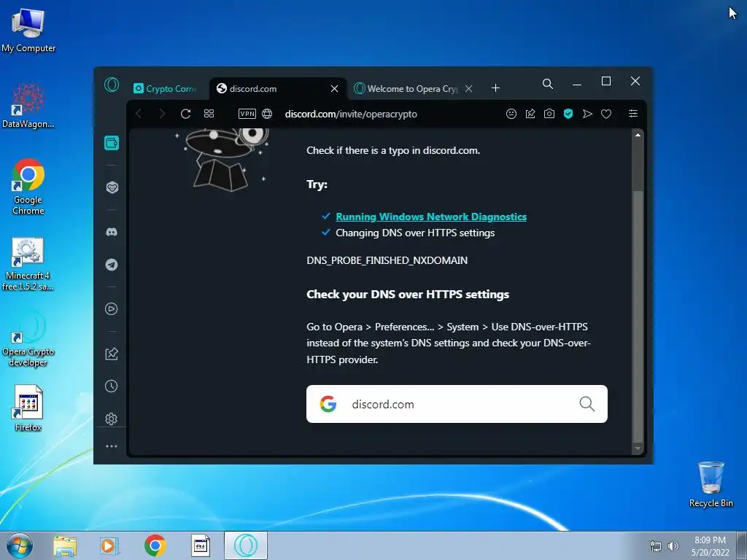This screenshot has width=747, height=560.
Task: Open the ad blocker shield icon
Action: coord(568,114)
